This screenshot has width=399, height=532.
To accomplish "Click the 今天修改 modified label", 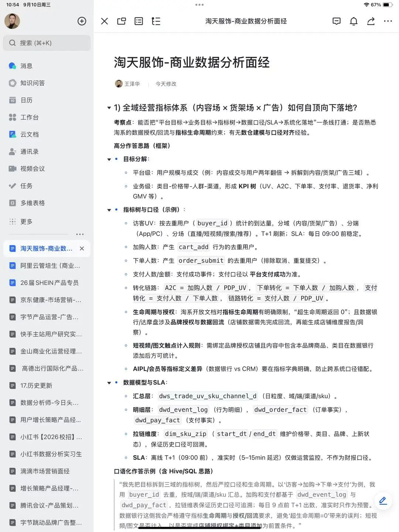I will pyautogui.click(x=166, y=84).
